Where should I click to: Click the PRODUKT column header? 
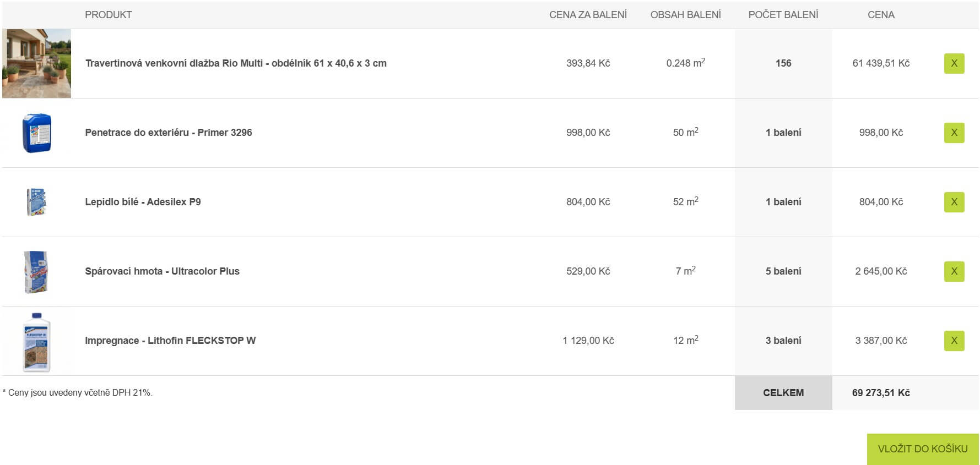tap(108, 15)
